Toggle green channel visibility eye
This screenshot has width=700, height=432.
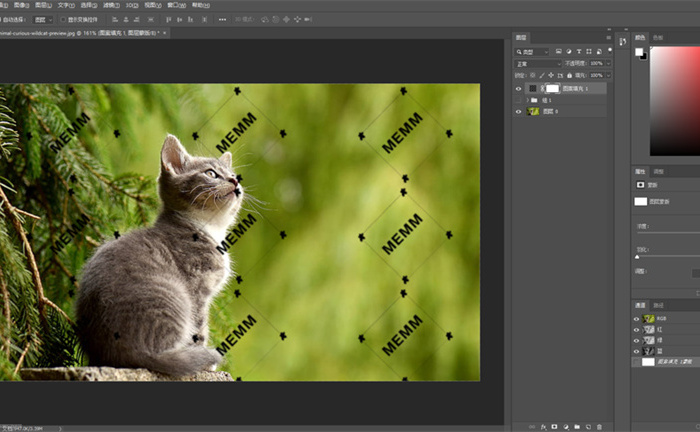[637, 341]
